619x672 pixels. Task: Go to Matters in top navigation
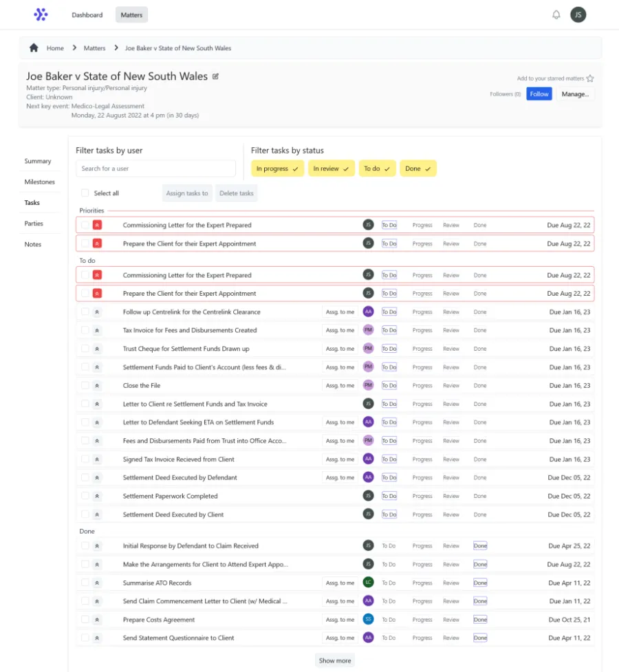point(131,15)
